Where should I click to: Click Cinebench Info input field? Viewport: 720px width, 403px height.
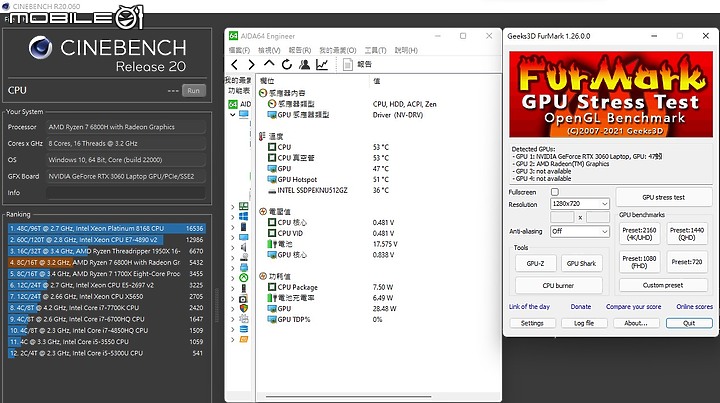tap(125, 193)
